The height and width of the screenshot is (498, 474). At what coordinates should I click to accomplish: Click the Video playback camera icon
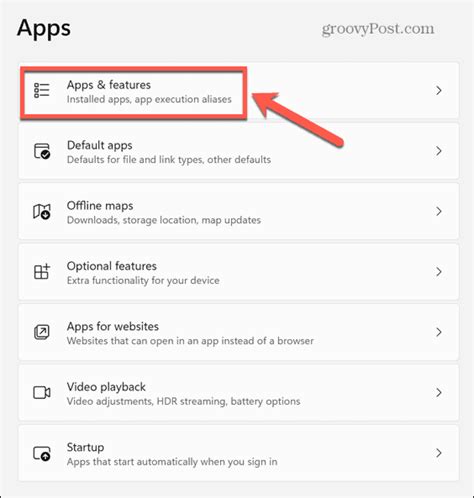[42, 393]
